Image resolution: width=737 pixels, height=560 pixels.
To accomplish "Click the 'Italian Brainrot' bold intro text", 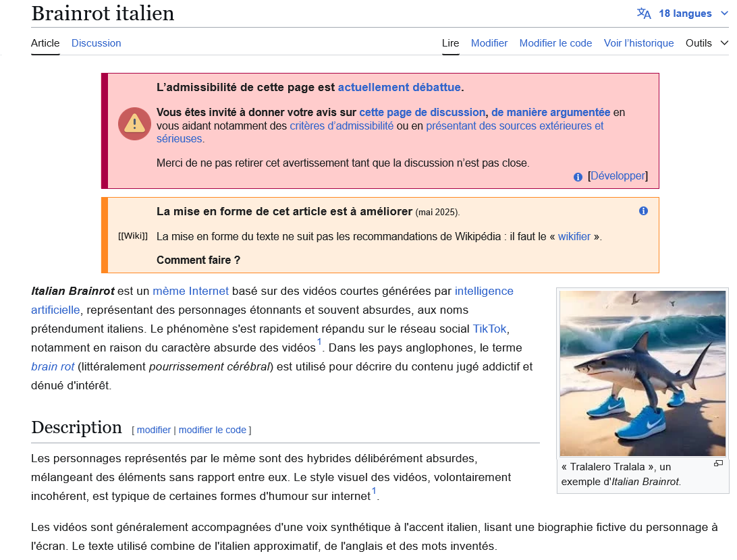I will click(73, 291).
